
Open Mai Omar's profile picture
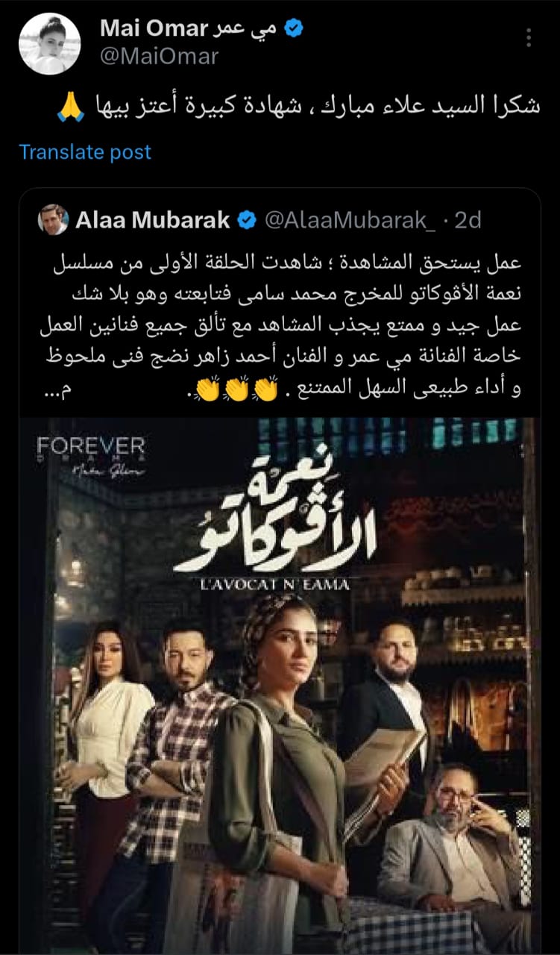click(x=49, y=43)
